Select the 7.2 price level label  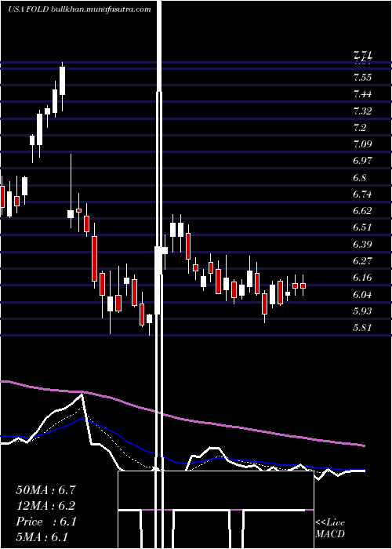click(359, 128)
